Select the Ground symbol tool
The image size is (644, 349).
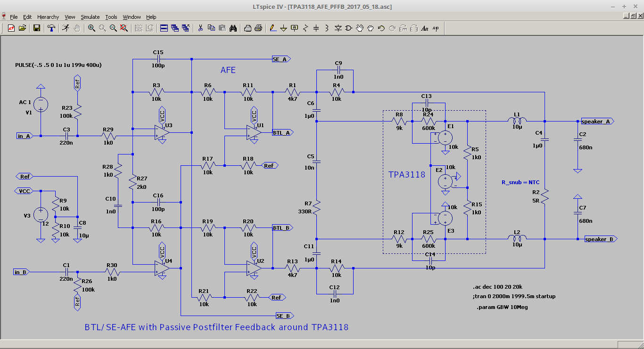(x=284, y=28)
